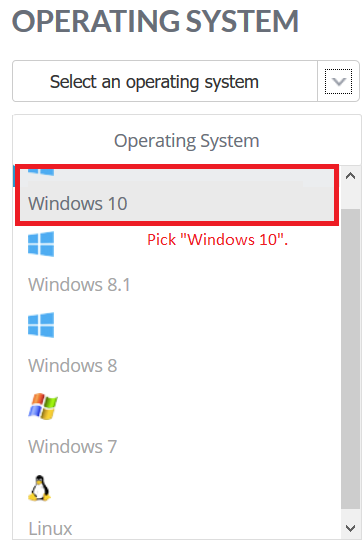Click the Linux penguin icon
Screen dimensions: 362x540
[39, 488]
